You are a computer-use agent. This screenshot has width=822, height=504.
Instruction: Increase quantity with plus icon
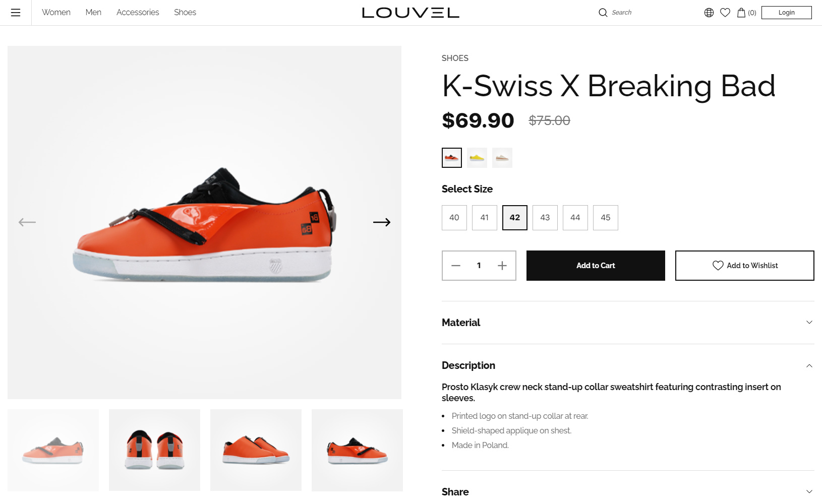click(502, 266)
